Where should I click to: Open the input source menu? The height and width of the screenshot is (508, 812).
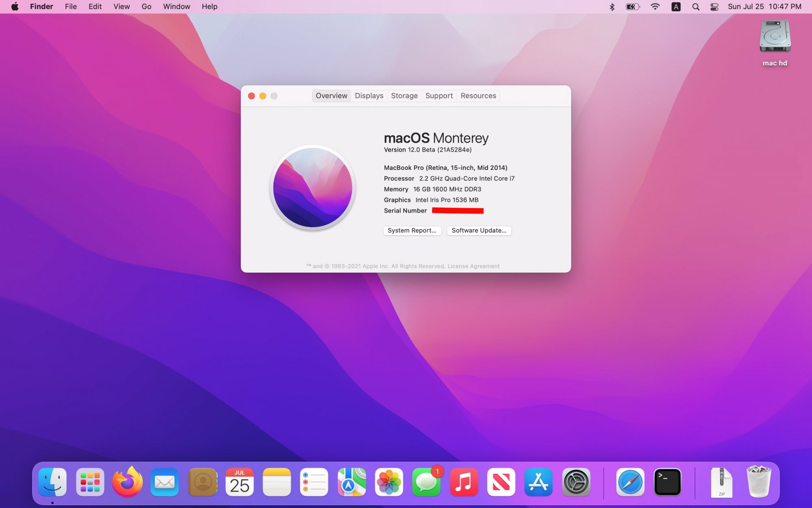tap(676, 7)
